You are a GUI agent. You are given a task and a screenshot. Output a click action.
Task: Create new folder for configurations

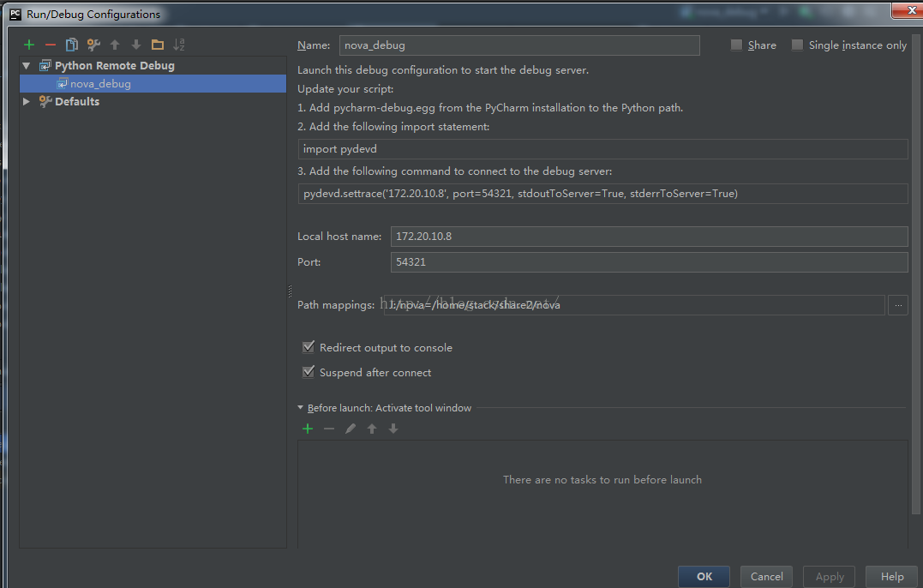(157, 45)
